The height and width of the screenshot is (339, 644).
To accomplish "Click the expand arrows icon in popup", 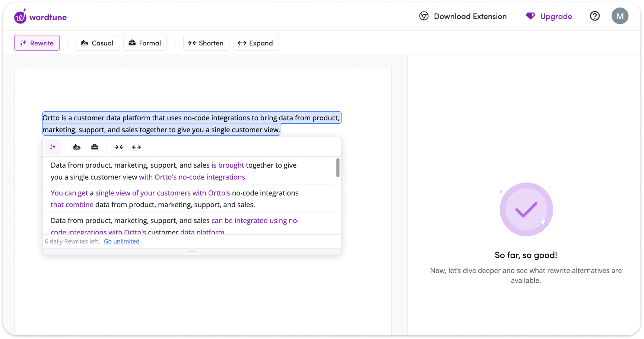I will tap(137, 147).
